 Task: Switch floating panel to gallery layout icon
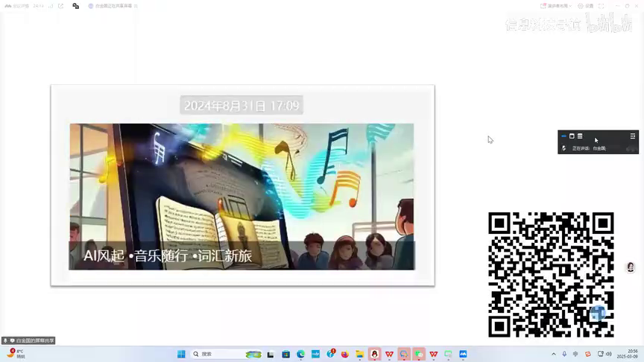click(580, 136)
